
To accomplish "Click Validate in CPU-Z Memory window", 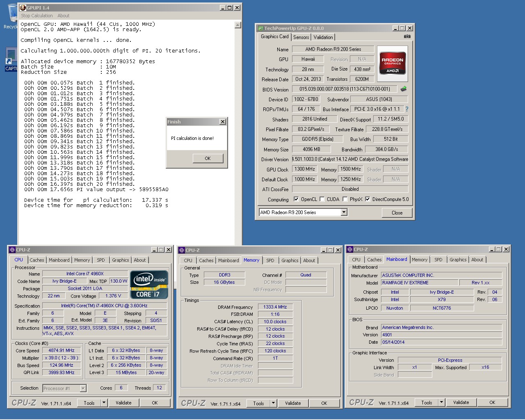I will point(293,403).
